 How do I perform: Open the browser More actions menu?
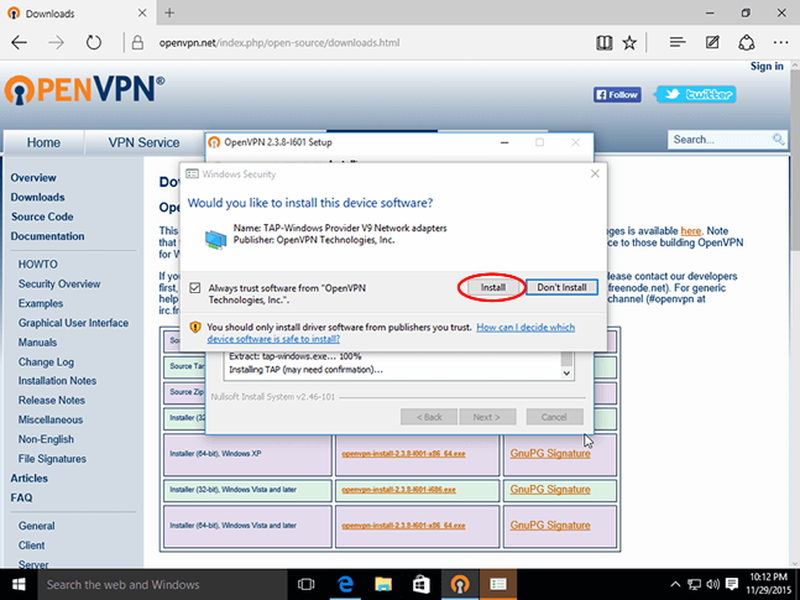[x=778, y=43]
